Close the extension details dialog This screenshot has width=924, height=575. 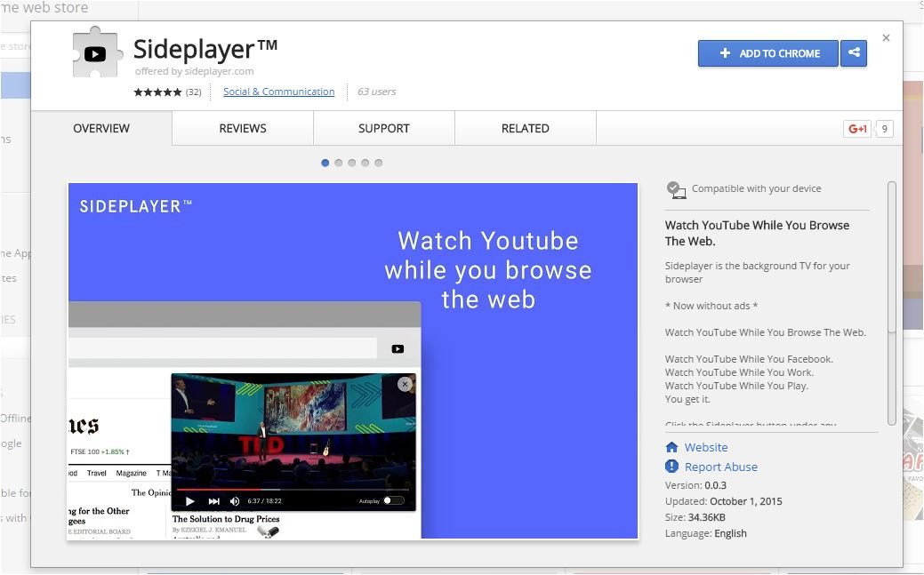[x=886, y=37]
